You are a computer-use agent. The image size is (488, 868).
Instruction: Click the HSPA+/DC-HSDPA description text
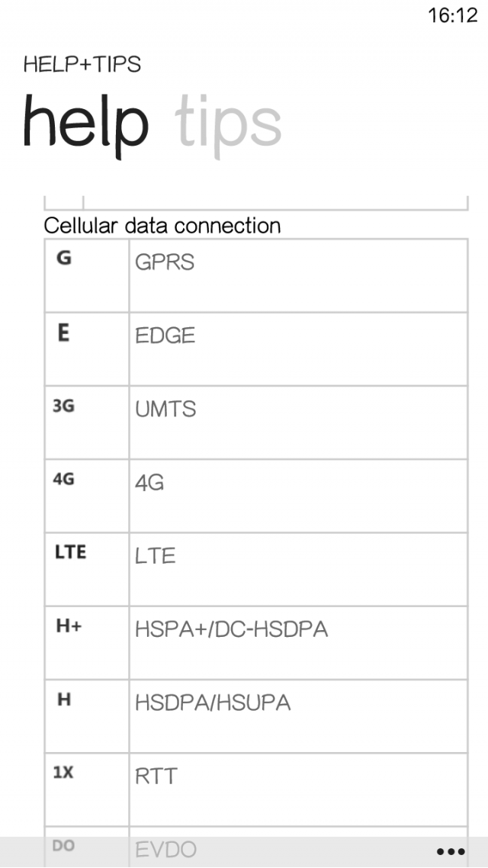pyautogui.click(x=231, y=629)
